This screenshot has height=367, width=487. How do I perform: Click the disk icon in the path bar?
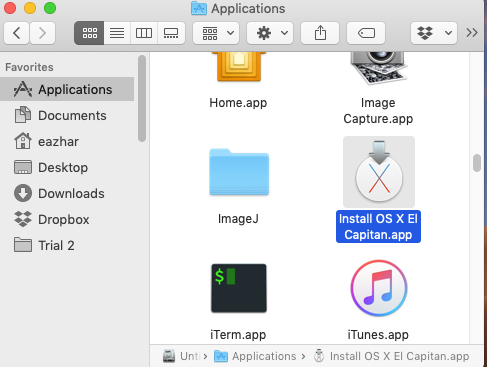tap(169, 356)
